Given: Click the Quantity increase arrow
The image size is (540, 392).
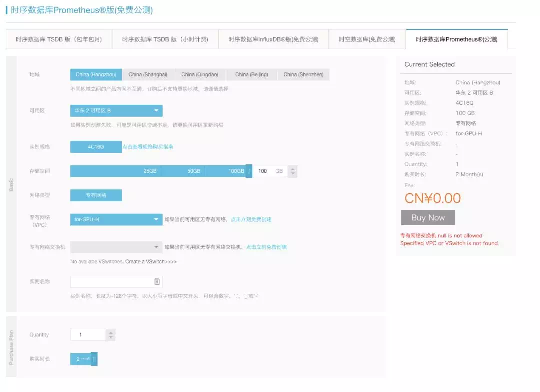Looking at the screenshot, I should (111, 333).
